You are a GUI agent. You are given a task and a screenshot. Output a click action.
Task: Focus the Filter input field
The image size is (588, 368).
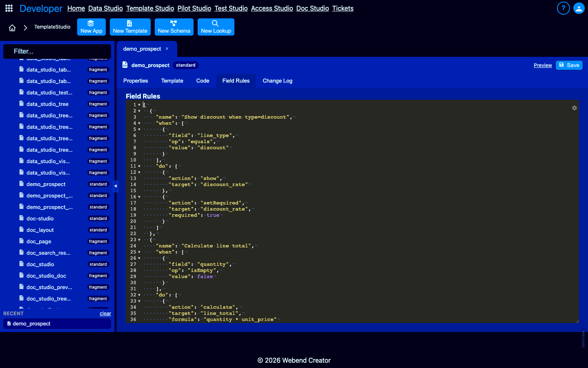coord(57,52)
